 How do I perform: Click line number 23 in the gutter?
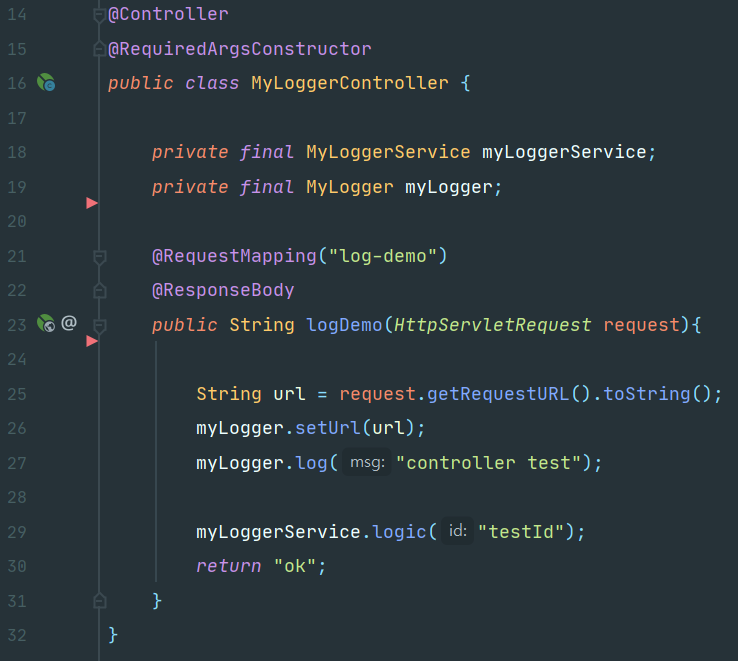pyautogui.click(x=17, y=325)
